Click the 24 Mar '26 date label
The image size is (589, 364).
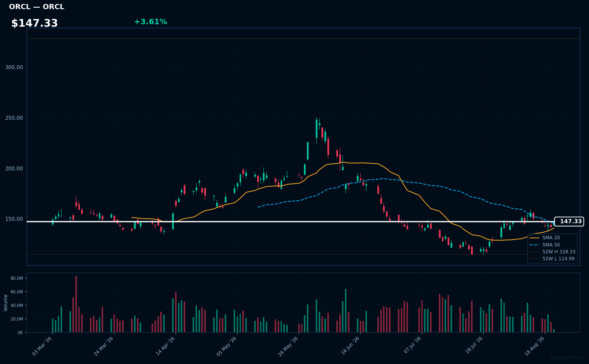[x=104, y=346]
